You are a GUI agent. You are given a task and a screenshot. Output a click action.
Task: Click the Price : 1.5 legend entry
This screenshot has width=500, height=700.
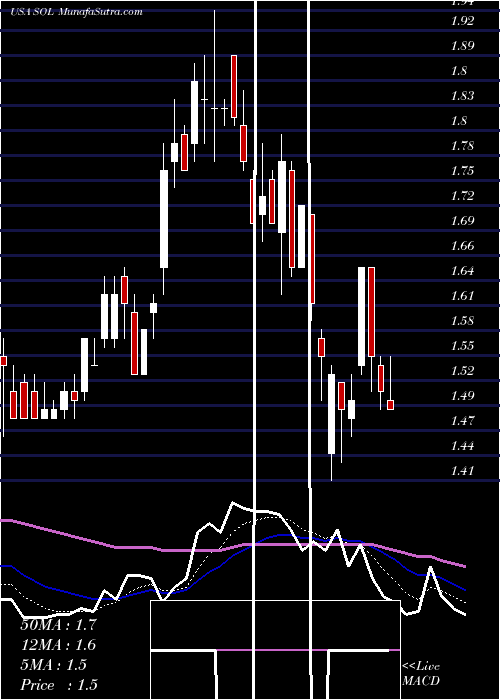click(59, 685)
